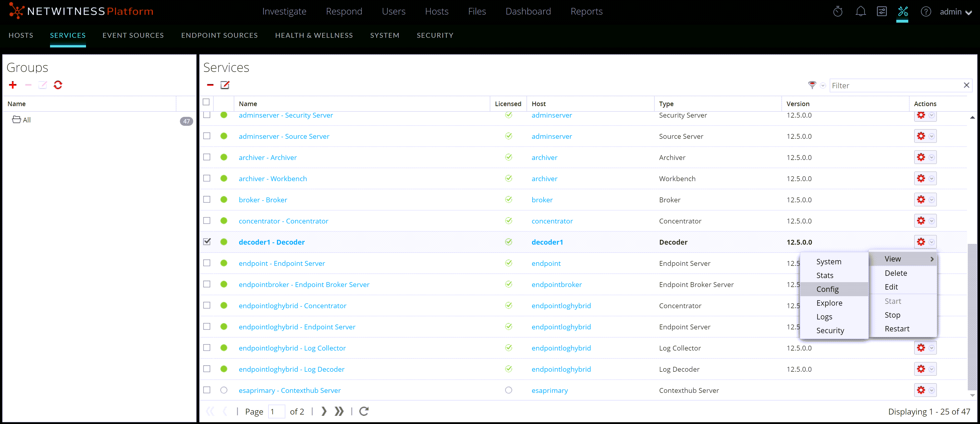980x424 pixels.
Task: Check the broker - Broker row checkbox
Action: pos(206,200)
